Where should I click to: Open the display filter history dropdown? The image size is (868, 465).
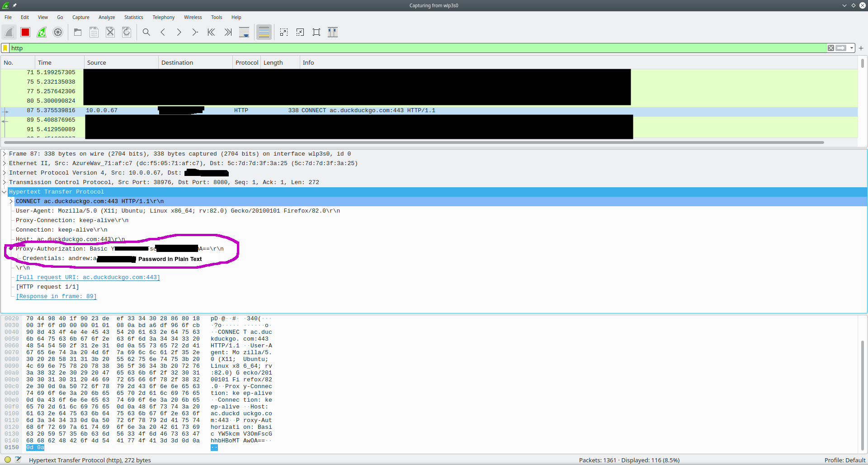852,48
